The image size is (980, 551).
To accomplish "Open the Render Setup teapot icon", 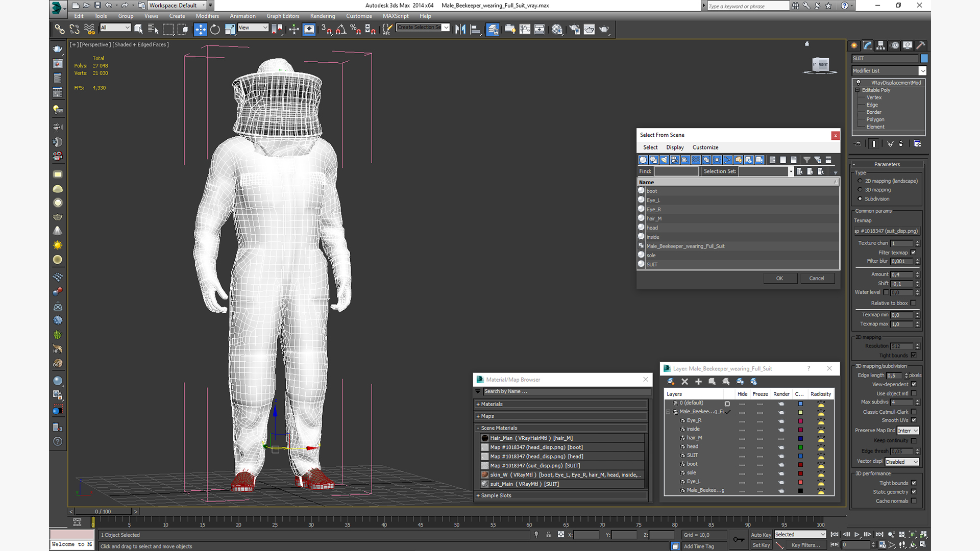I will coord(575,30).
